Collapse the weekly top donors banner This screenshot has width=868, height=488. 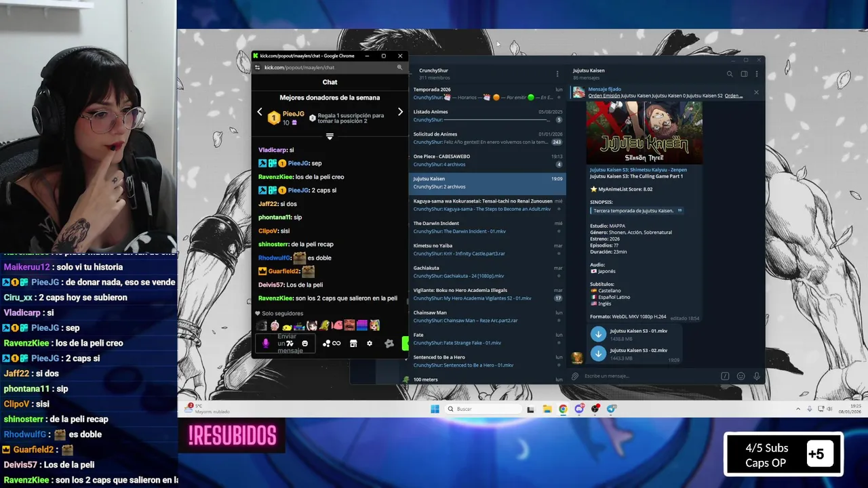[x=330, y=136]
